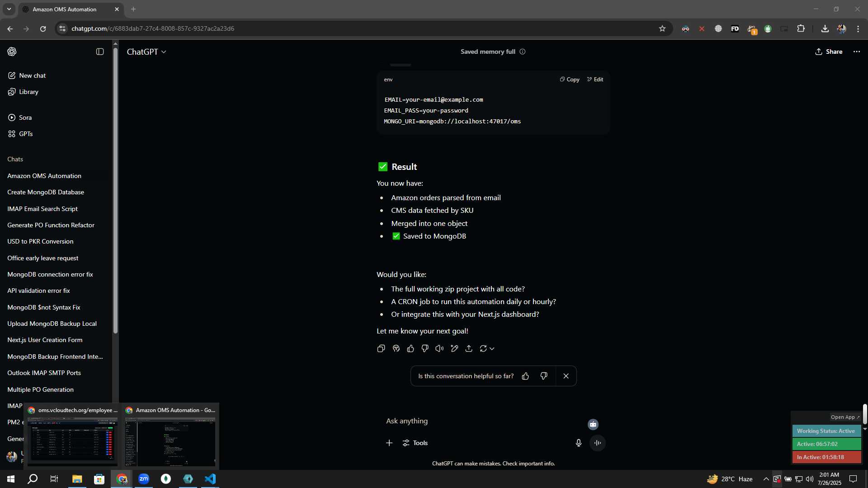Dismiss the 'Is this conversation helpful' prompt
This screenshot has height=488, width=868.
tap(566, 376)
